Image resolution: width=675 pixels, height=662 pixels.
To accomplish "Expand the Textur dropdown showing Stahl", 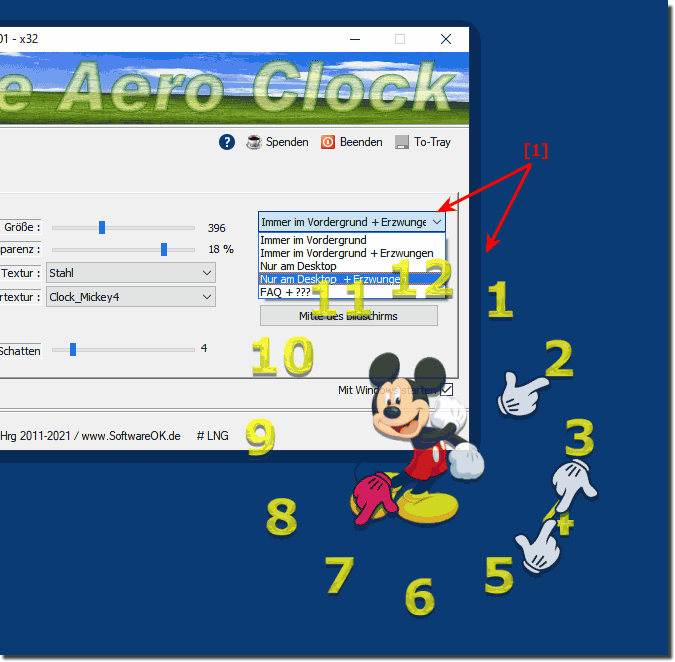I will pos(131,273).
